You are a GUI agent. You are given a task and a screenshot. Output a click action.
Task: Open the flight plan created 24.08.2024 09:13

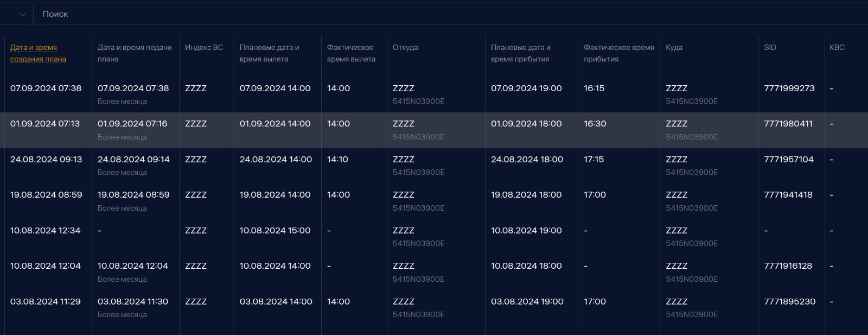[434, 166]
